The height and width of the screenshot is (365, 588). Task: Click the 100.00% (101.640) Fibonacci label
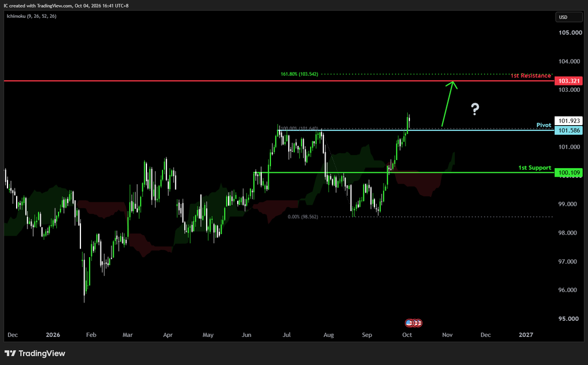(299, 129)
